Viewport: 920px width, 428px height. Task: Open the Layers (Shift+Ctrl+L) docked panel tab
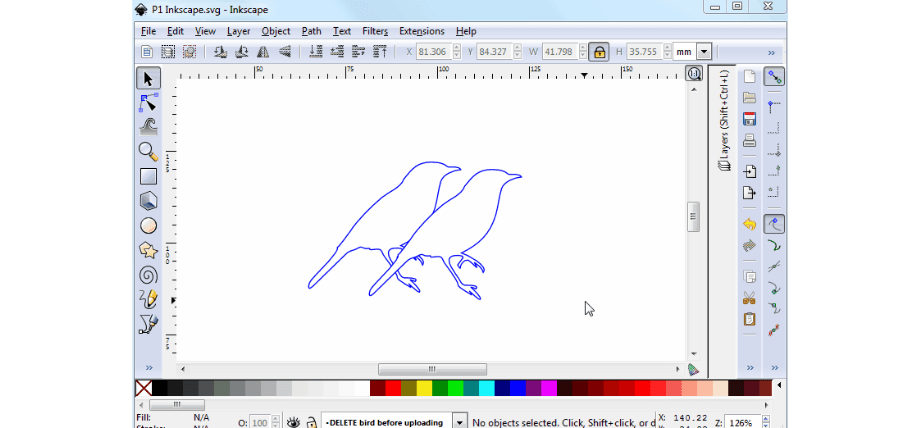[725, 120]
